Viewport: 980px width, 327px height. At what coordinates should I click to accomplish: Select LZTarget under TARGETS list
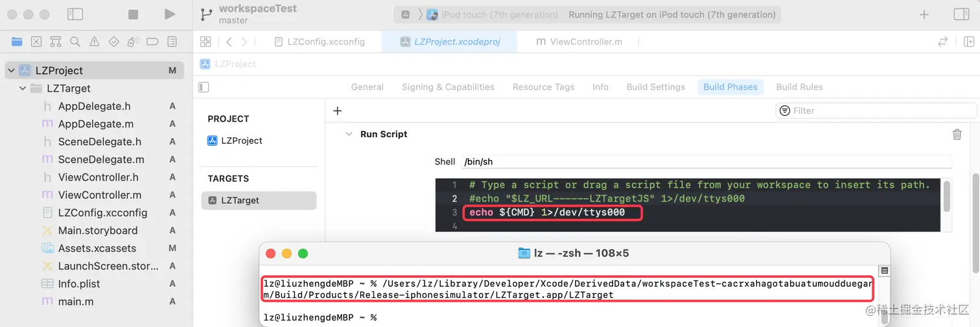coord(259,201)
